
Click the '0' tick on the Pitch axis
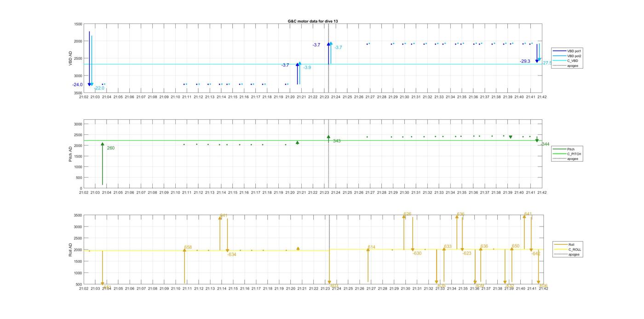(81, 189)
